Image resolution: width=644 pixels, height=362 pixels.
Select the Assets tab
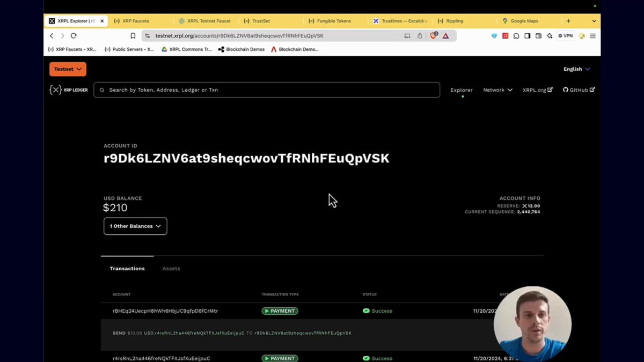[171, 269]
